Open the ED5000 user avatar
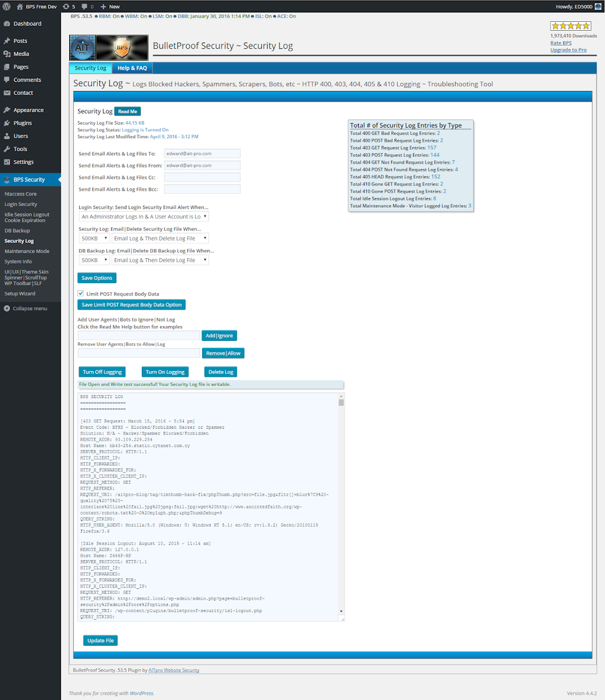 599,6
